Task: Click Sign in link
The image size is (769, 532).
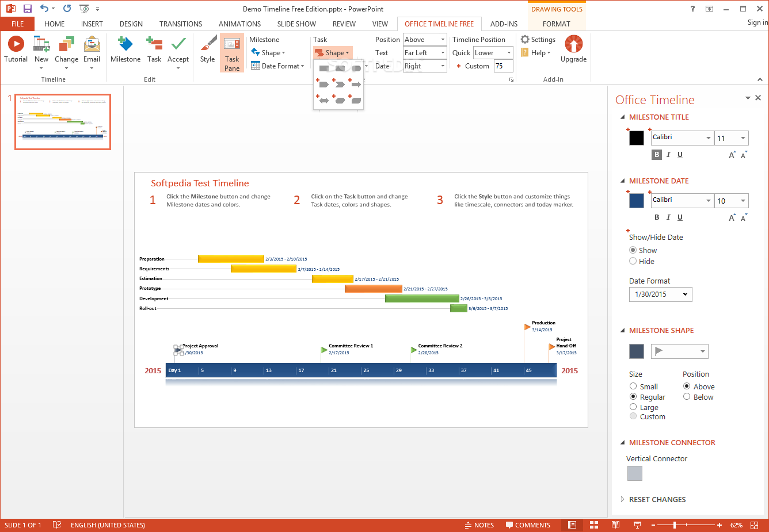Action: click(x=757, y=22)
